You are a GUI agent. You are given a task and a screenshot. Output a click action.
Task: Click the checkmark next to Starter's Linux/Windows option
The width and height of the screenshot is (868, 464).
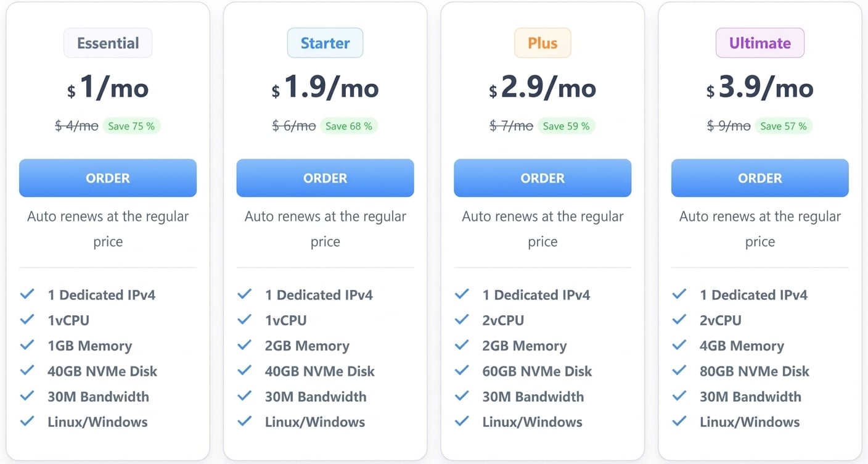[245, 422]
